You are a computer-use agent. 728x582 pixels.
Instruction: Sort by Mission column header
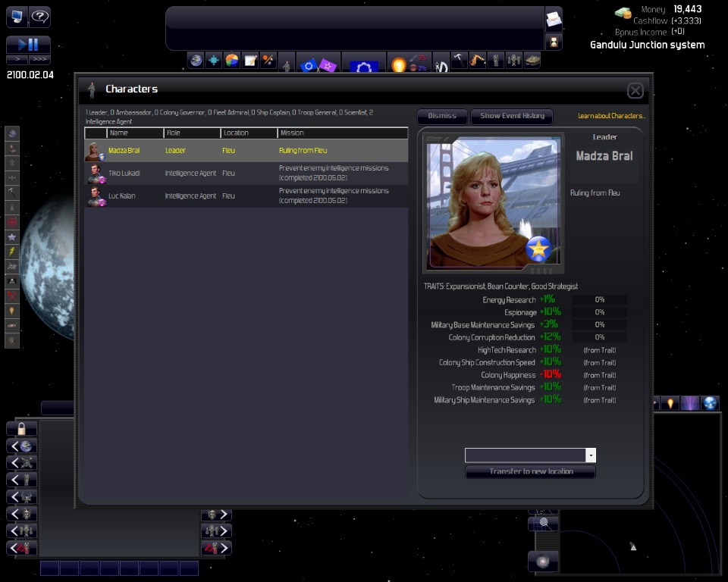click(x=343, y=133)
